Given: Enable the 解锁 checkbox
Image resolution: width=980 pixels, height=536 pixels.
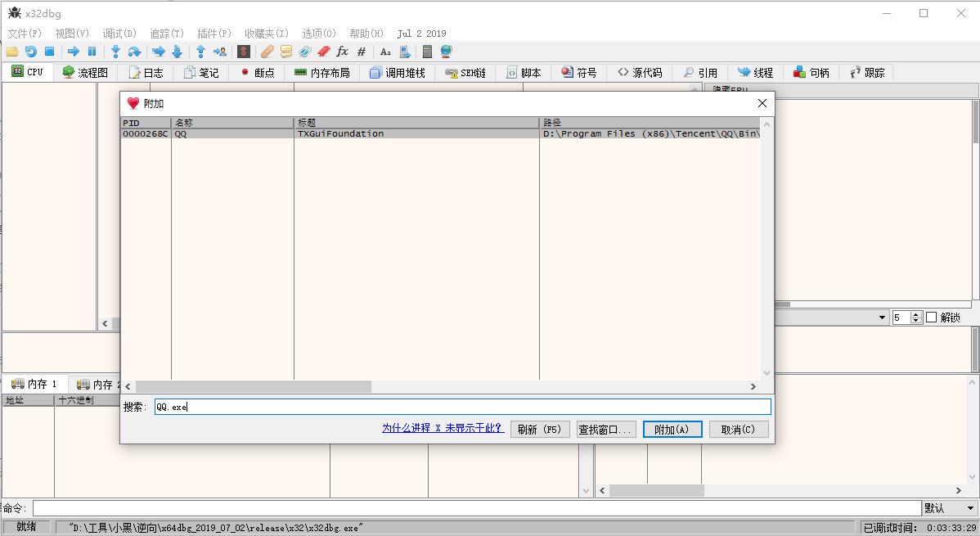Looking at the screenshot, I should point(931,317).
